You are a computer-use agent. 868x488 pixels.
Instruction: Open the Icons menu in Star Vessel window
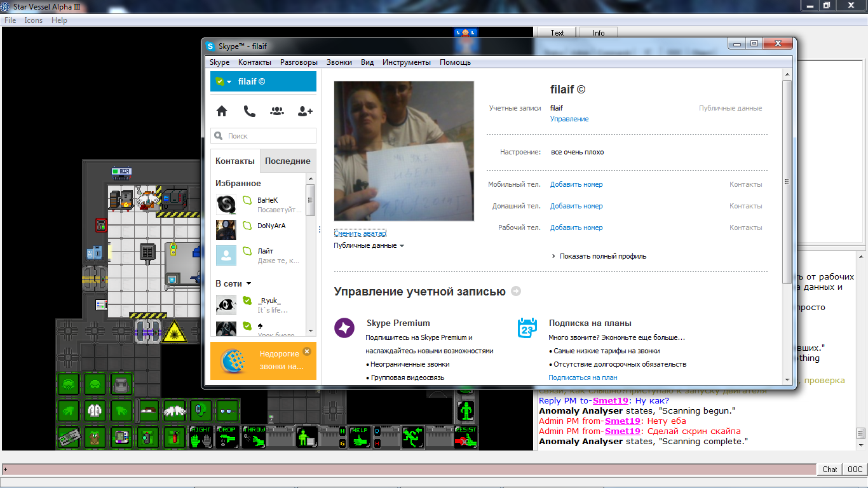[x=34, y=20]
